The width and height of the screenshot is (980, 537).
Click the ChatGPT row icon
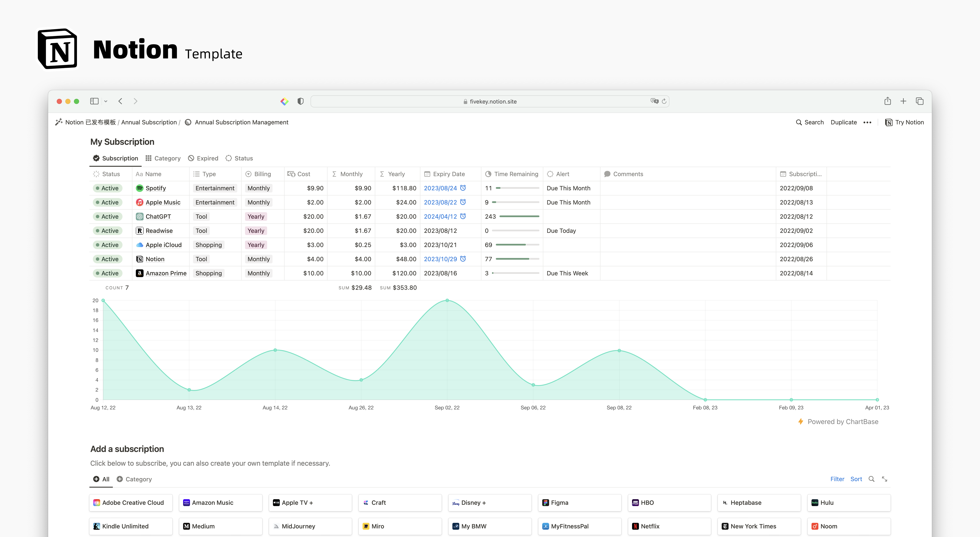click(x=140, y=216)
